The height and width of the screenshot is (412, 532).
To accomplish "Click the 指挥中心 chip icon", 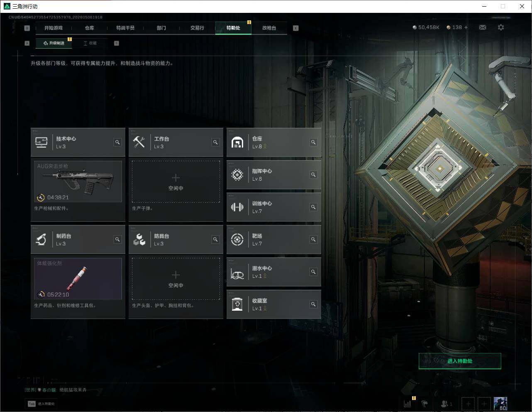I will [x=237, y=175].
